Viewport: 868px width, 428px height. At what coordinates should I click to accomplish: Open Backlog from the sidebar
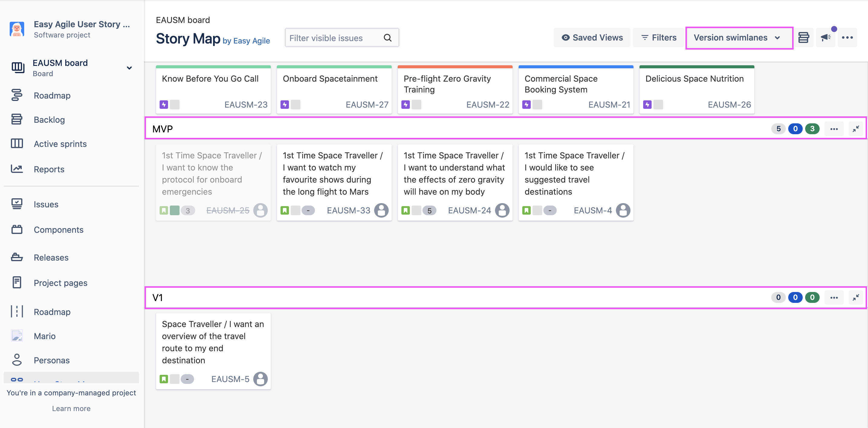click(x=49, y=120)
